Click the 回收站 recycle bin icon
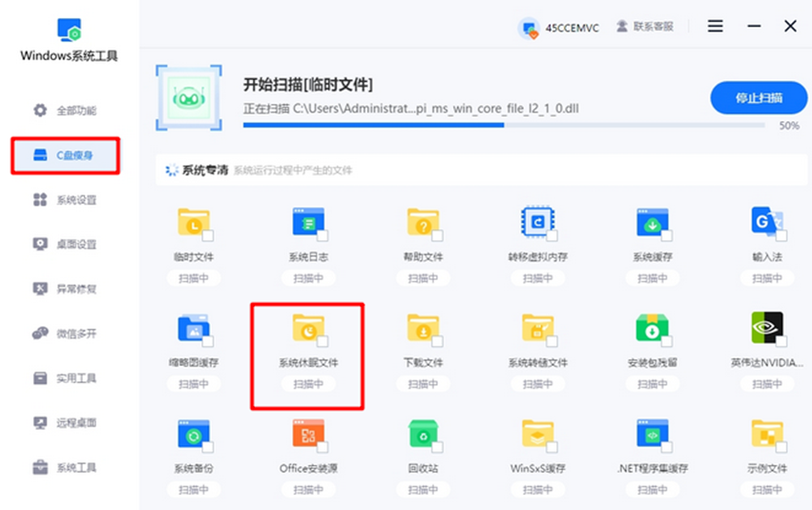The image size is (812, 510). click(423, 434)
